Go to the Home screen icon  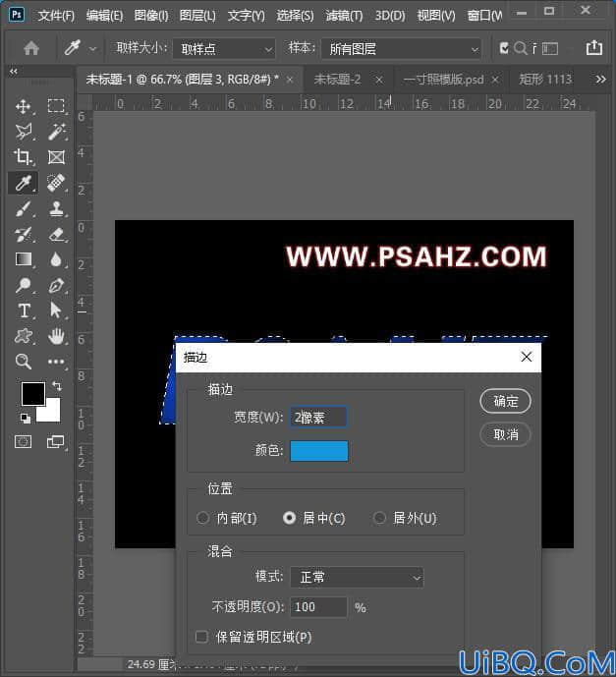click(x=31, y=48)
